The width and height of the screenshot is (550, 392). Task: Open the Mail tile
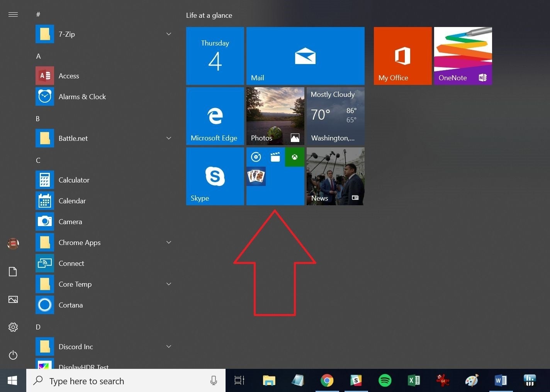[306, 56]
